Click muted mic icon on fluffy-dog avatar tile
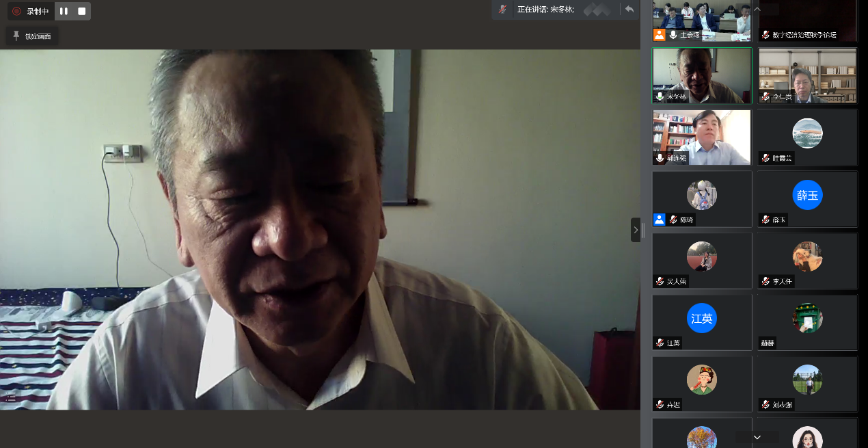868x448 pixels. [x=765, y=281]
